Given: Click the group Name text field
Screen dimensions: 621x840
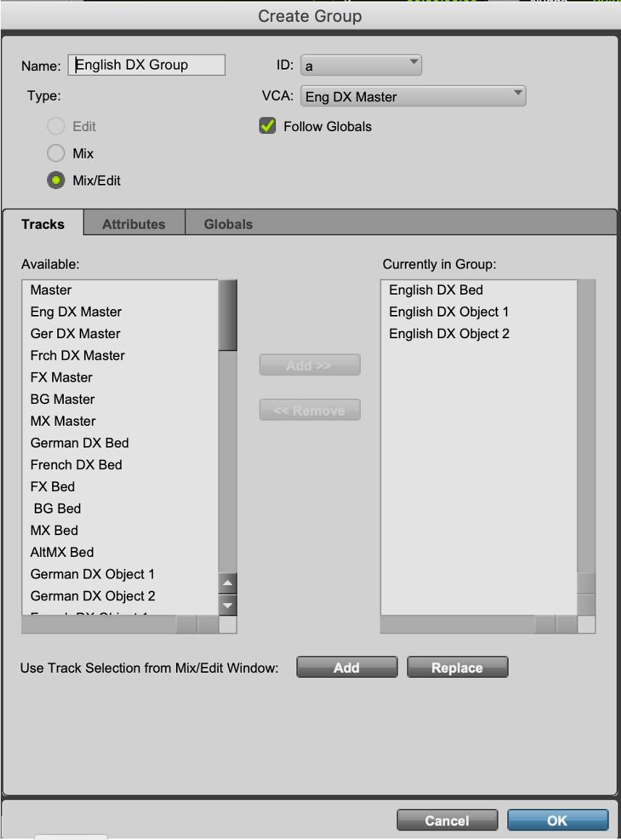Looking at the screenshot, I should pyautogui.click(x=147, y=65).
